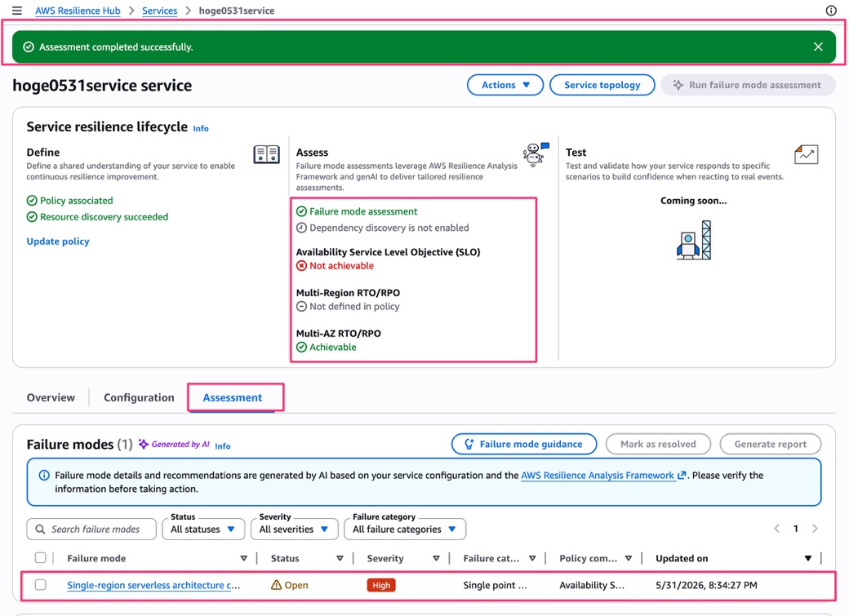
Task: Open the All failure categories dropdown
Action: (x=404, y=529)
